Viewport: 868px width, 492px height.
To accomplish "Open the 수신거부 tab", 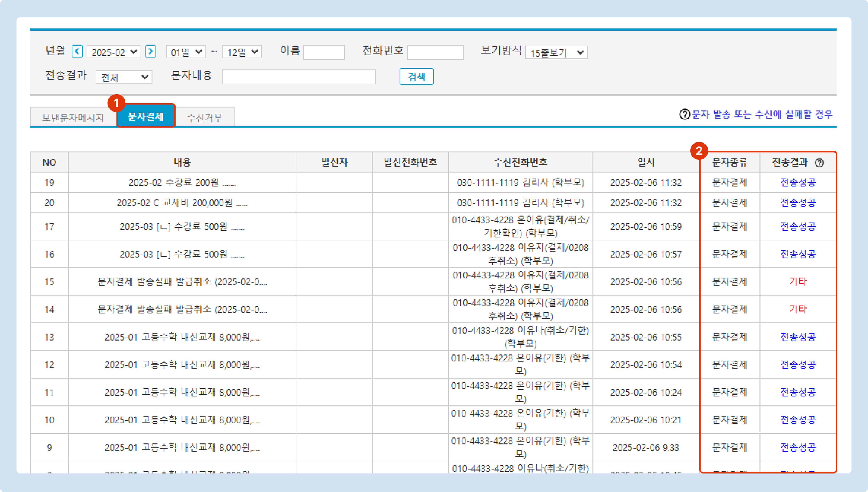I will tap(204, 118).
